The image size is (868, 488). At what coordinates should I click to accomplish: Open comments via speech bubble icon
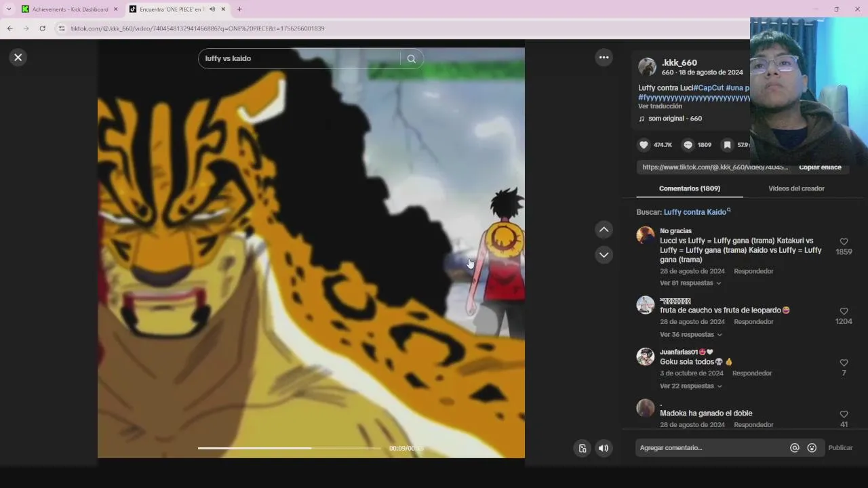pyautogui.click(x=688, y=145)
